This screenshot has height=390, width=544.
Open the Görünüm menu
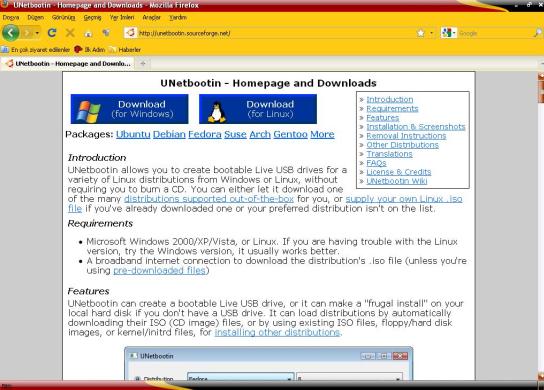(63, 17)
